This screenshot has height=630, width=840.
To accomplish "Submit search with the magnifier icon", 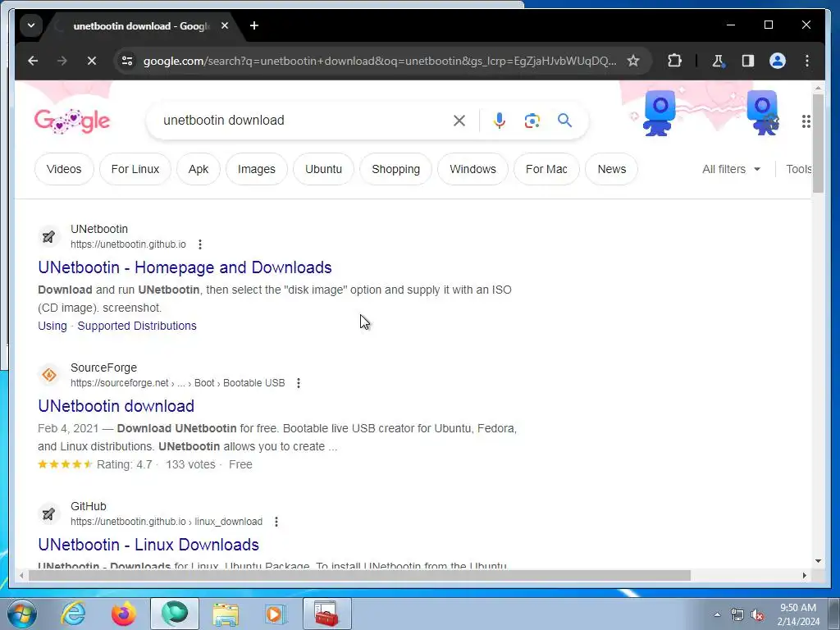I will tap(564, 121).
